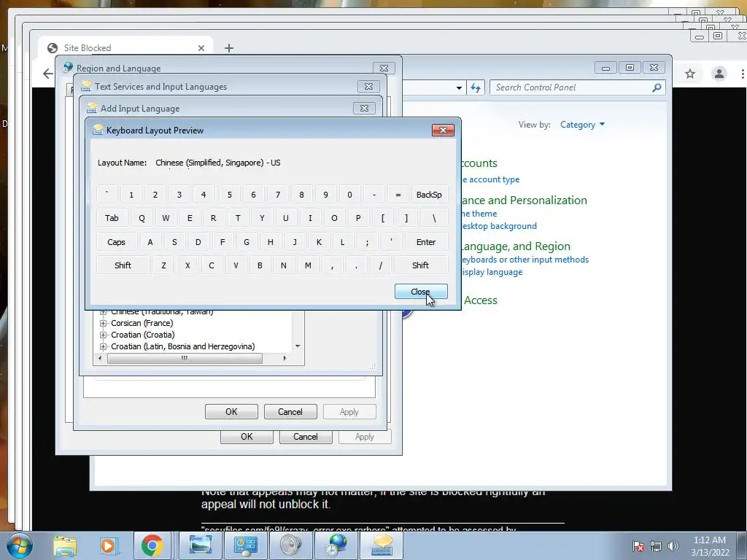The width and height of the screenshot is (747, 560).
Task: Click the Control Panel search magnifier icon
Action: (x=657, y=87)
